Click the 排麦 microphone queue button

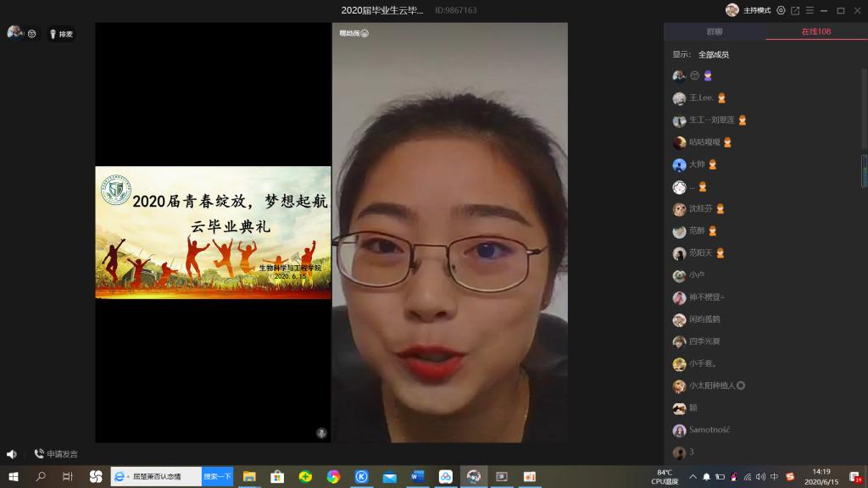point(61,34)
